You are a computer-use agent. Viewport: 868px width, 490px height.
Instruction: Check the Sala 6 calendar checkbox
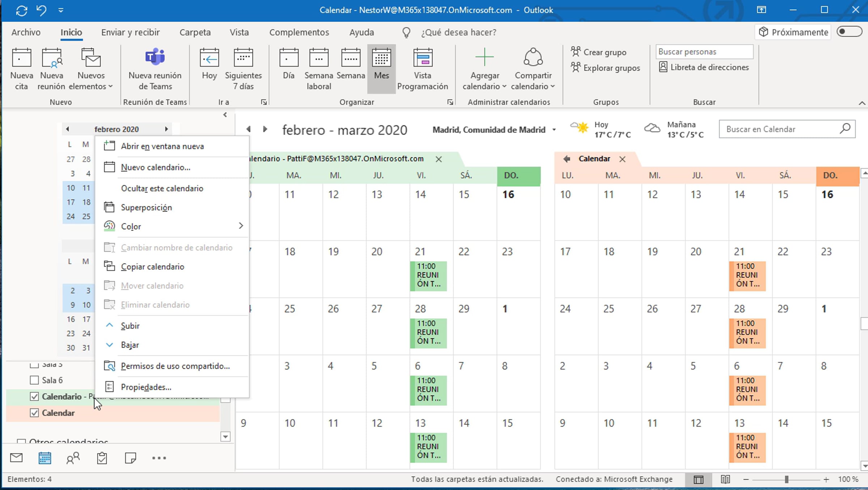(x=34, y=380)
